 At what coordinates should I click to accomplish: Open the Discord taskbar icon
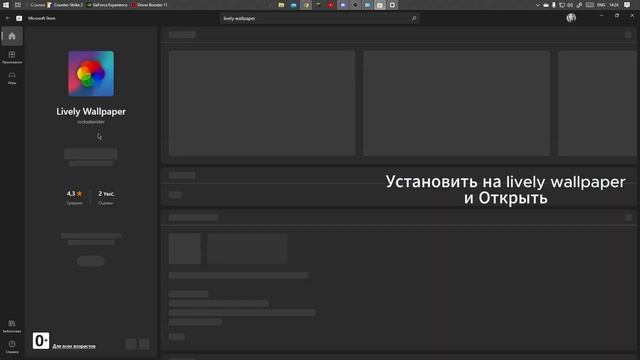pos(343,5)
